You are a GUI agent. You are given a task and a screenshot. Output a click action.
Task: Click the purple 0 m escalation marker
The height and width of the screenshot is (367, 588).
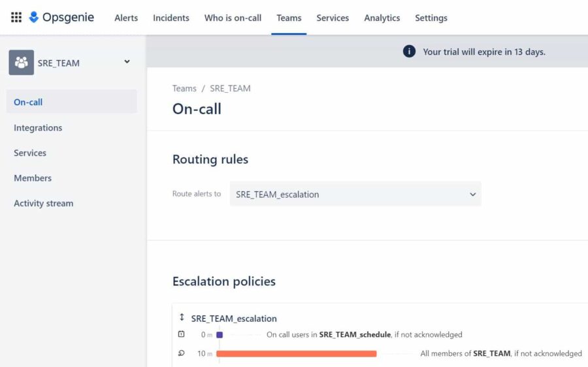pyautogui.click(x=220, y=335)
